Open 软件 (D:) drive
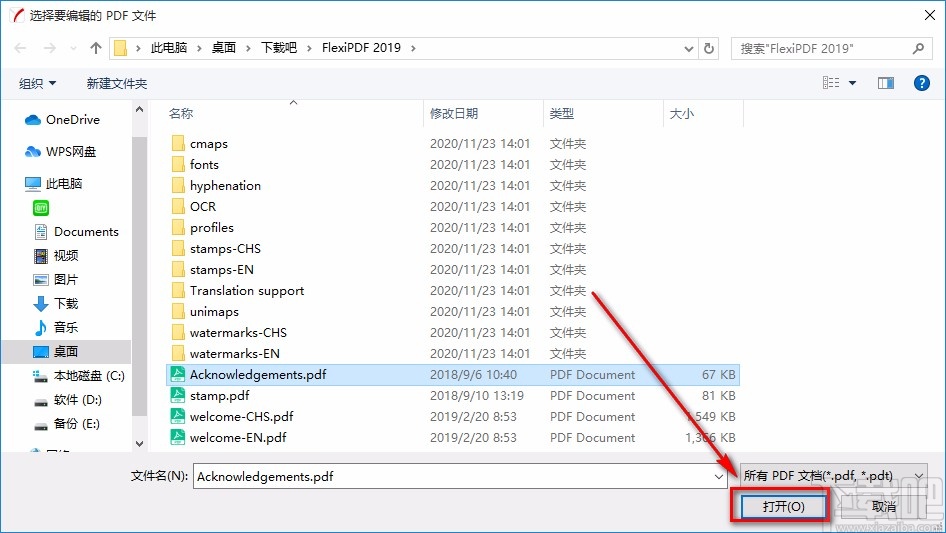The height and width of the screenshot is (533, 946). [x=68, y=400]
